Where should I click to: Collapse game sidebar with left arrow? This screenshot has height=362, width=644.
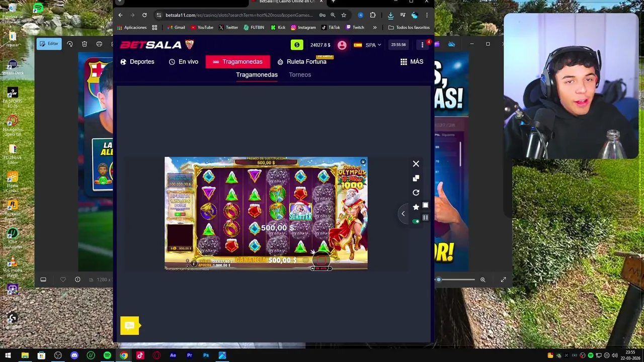click(403, 214)
